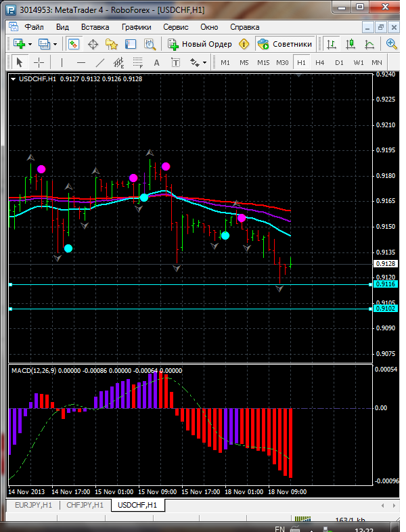
Task: Select the equidistant channel tool
Action: pos(118,62)
